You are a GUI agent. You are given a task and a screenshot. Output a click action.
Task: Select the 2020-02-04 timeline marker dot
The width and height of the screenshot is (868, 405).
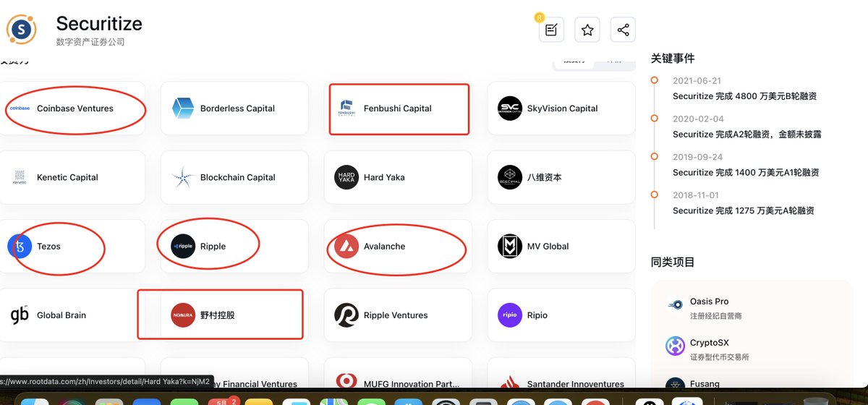pos(654,119)
